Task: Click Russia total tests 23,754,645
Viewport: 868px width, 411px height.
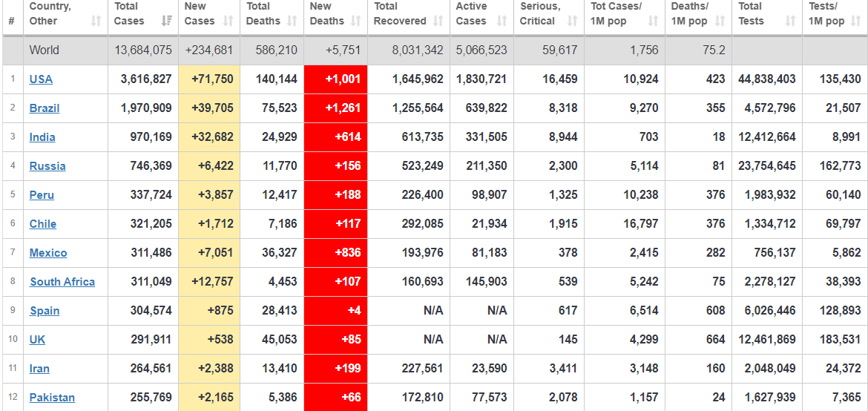Action: (x=767, y=165)
